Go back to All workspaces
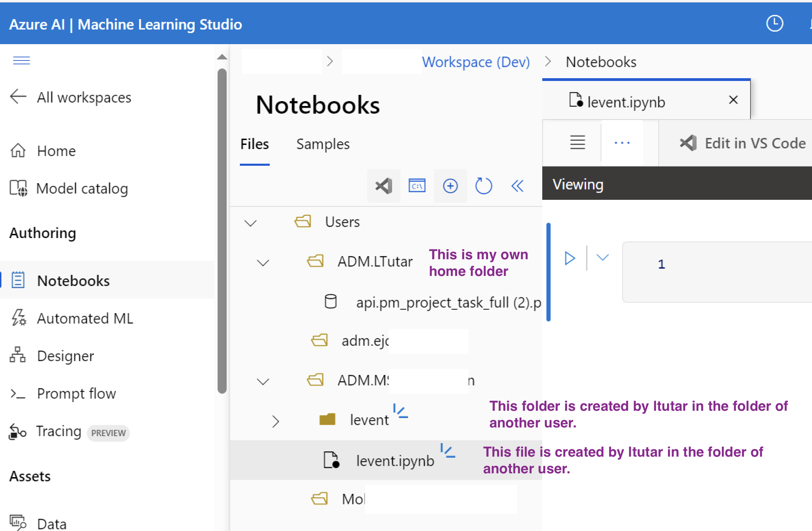The width and height of the screenshot is (812, 531). [x=71, y=97]
